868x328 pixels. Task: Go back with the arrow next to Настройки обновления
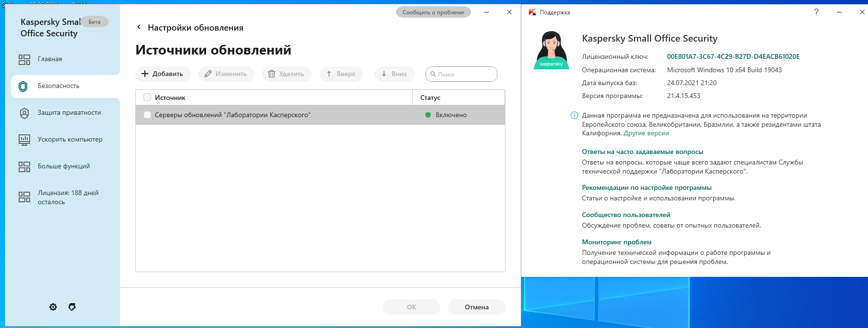click(x=139, y=27)
